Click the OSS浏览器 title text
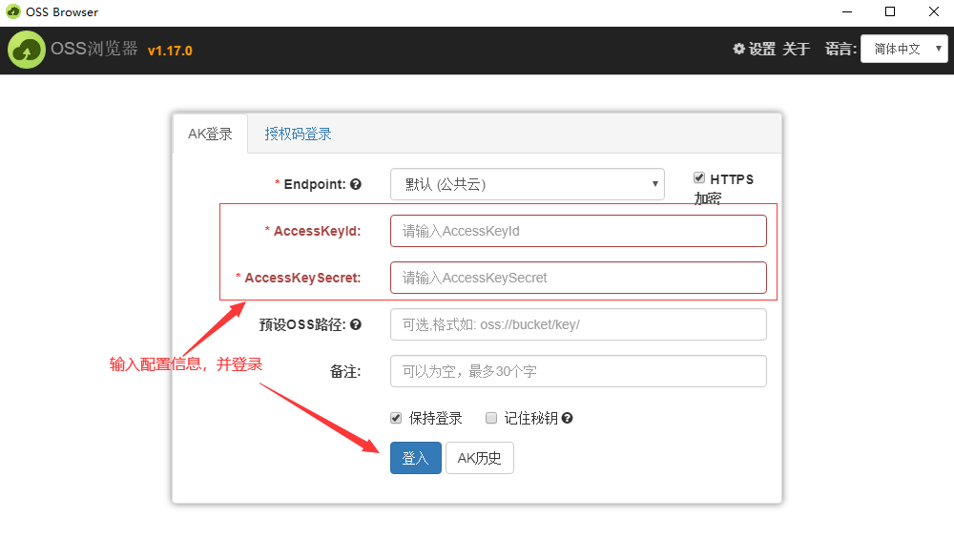The height and width of the screenshot is (560, 954). tap(94, 49)
